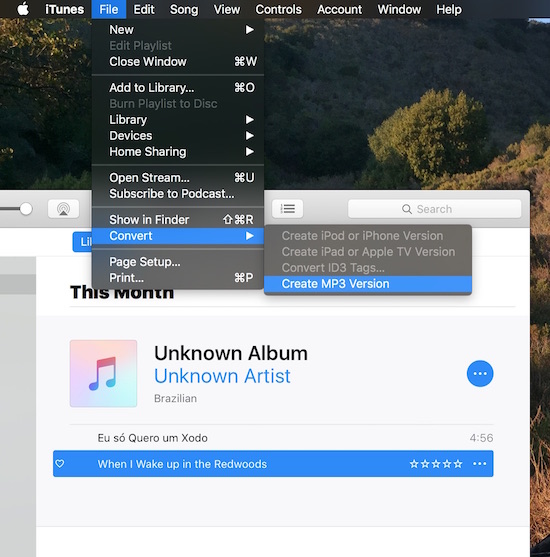Click the 4:56 song duration
Image resolution: width=550 pixels, height=557 pixels.
point(481,438)
